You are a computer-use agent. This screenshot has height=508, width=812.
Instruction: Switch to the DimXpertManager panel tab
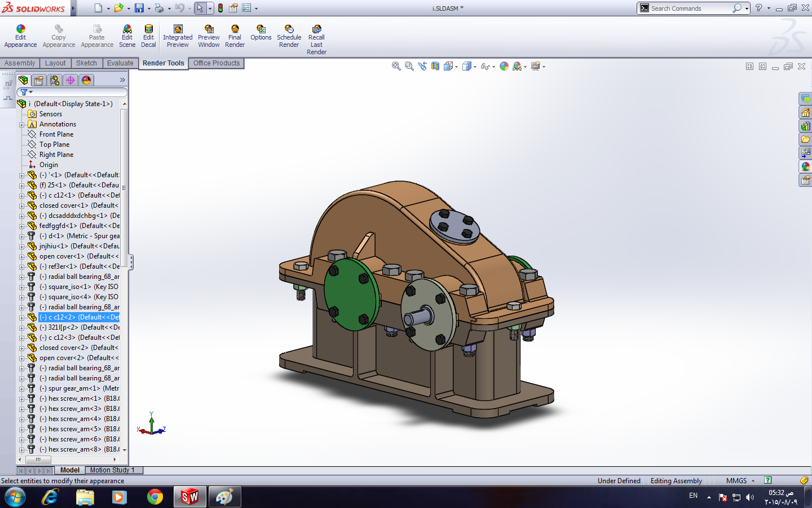[x=70, y=80]
